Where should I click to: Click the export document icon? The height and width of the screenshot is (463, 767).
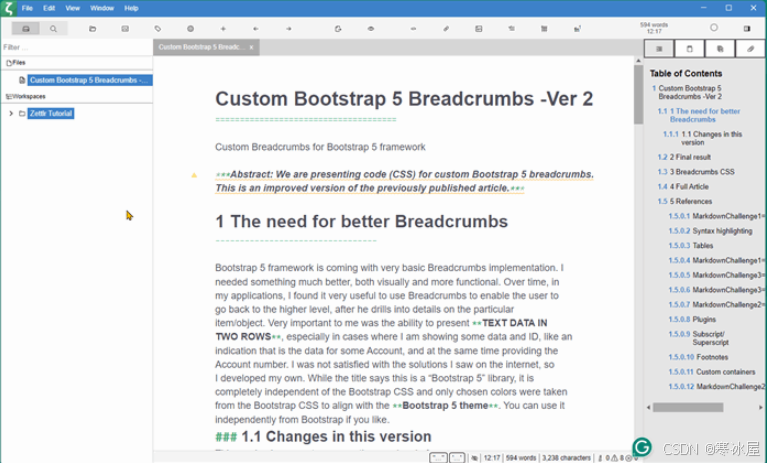[x=338, y=29]
